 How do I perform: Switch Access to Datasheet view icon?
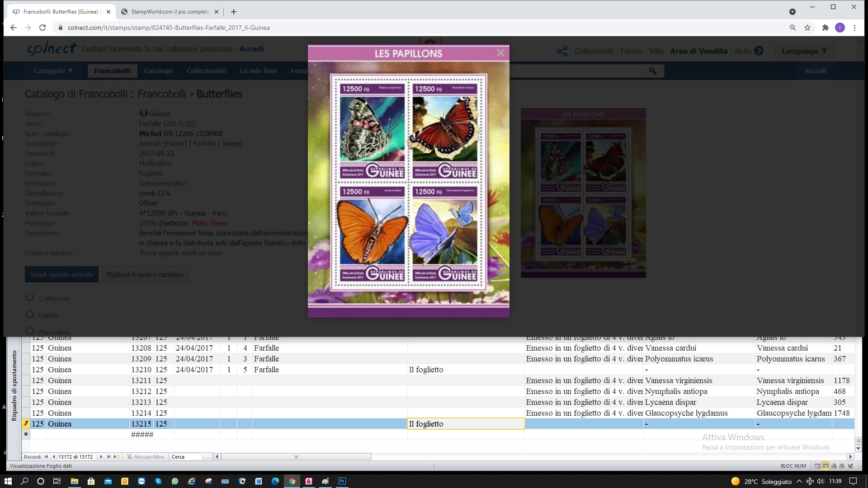[826, 466]
